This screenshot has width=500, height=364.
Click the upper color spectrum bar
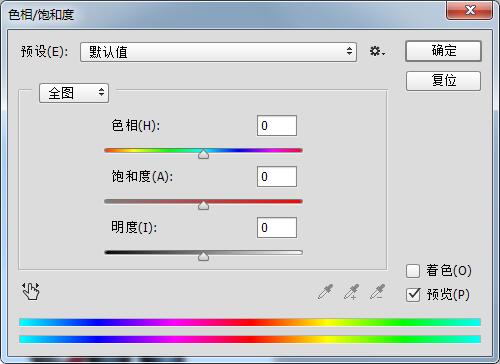click(250, 322)
